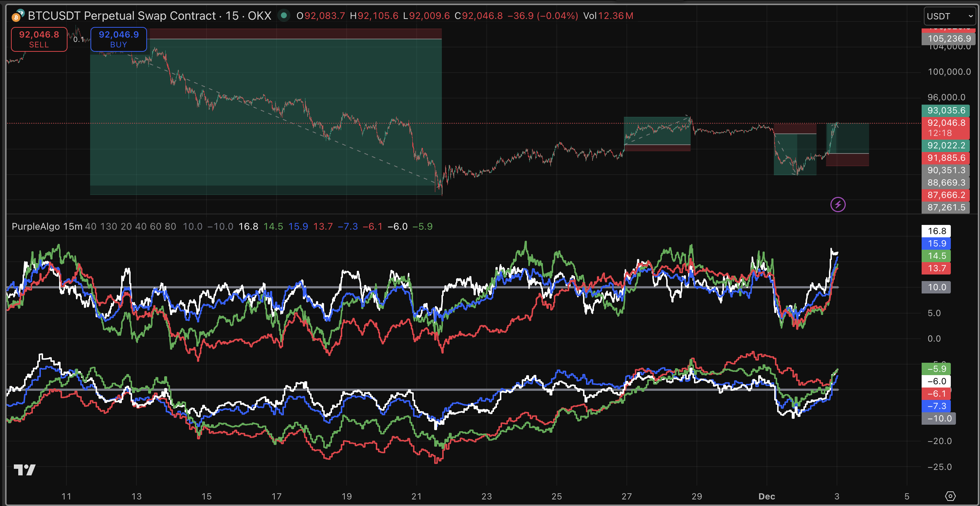This screenshot has width=980, height=506.
Task: Click the green market status dot
Action: pos(284,16)
